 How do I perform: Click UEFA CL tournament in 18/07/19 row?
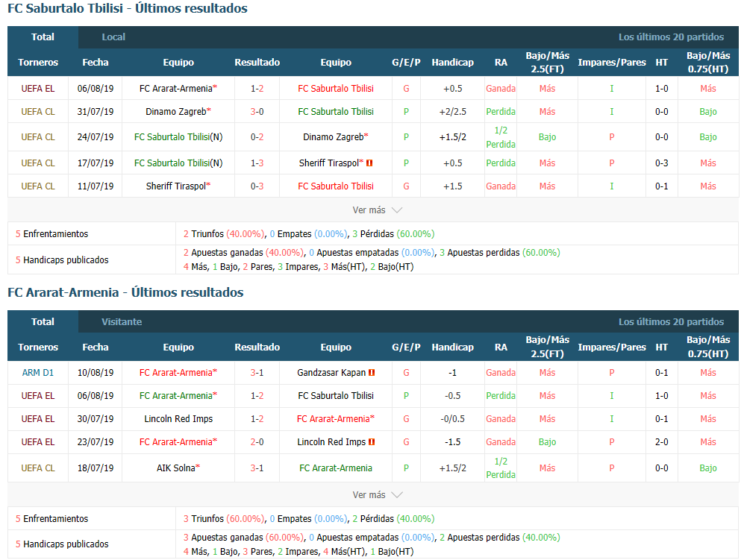[x=38, y=468]
